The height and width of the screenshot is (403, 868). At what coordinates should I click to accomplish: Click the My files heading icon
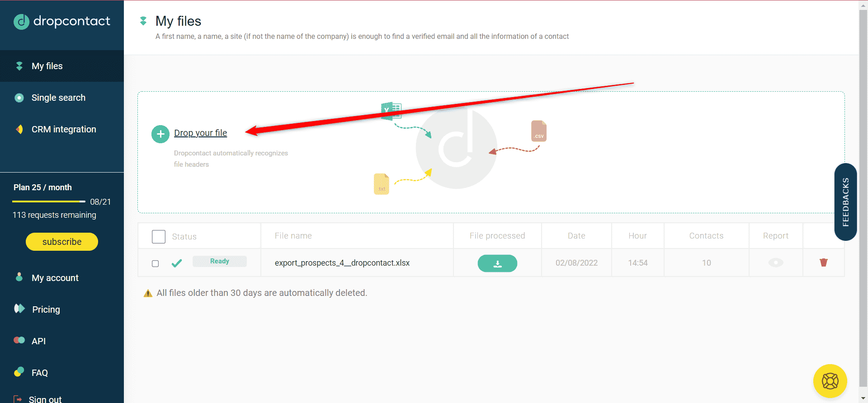[143, 21]
